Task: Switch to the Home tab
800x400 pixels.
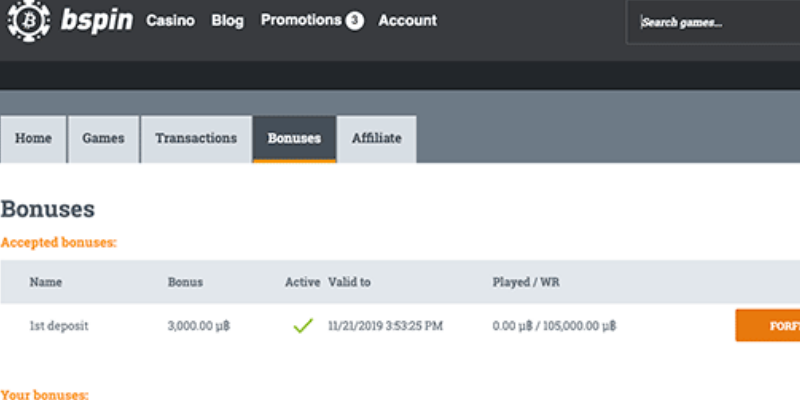Action: point(33,139)
